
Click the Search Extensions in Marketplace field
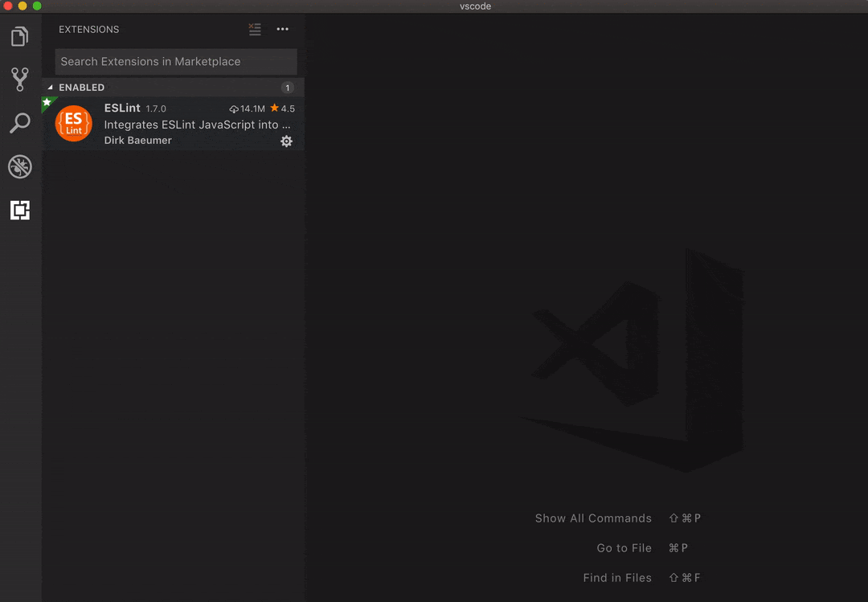click(175, 62)
